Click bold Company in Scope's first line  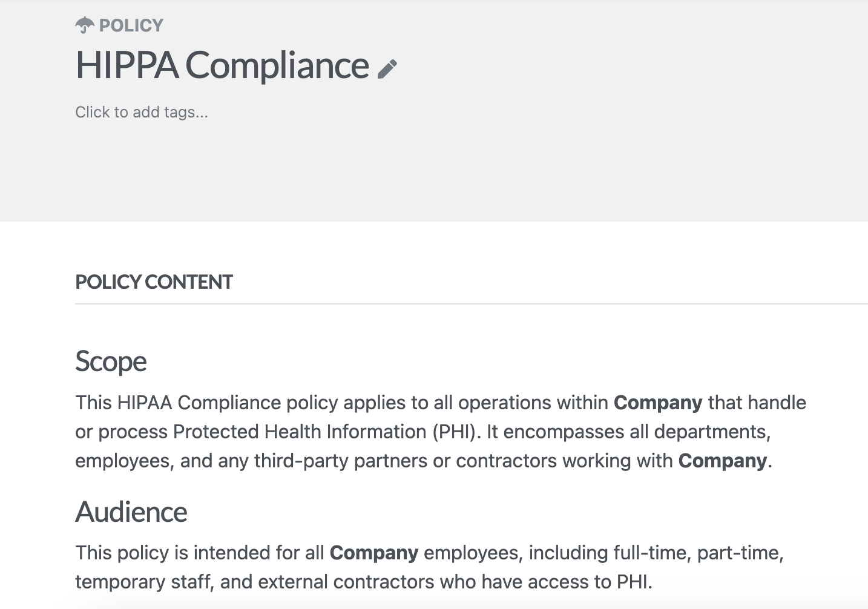[658, 403]
